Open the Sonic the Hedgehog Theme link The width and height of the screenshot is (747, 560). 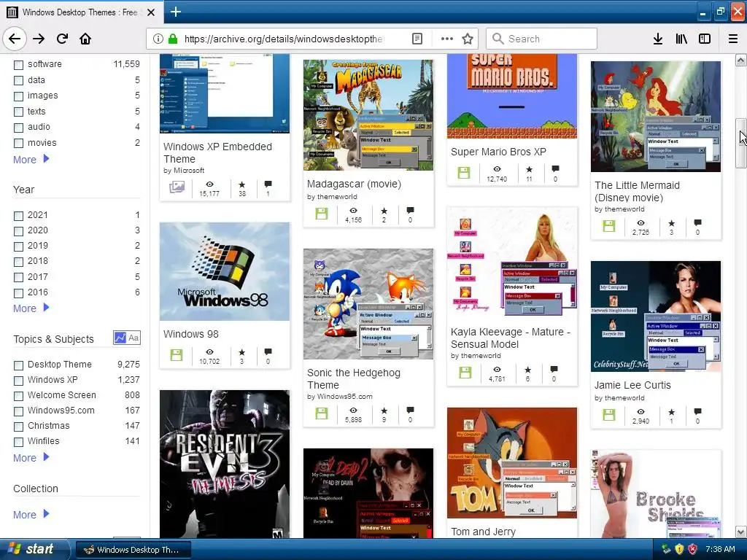[x=354, y=378]
